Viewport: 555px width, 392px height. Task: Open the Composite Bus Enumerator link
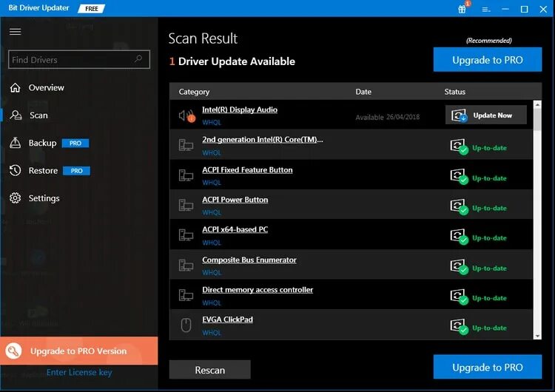click(249, 260)
